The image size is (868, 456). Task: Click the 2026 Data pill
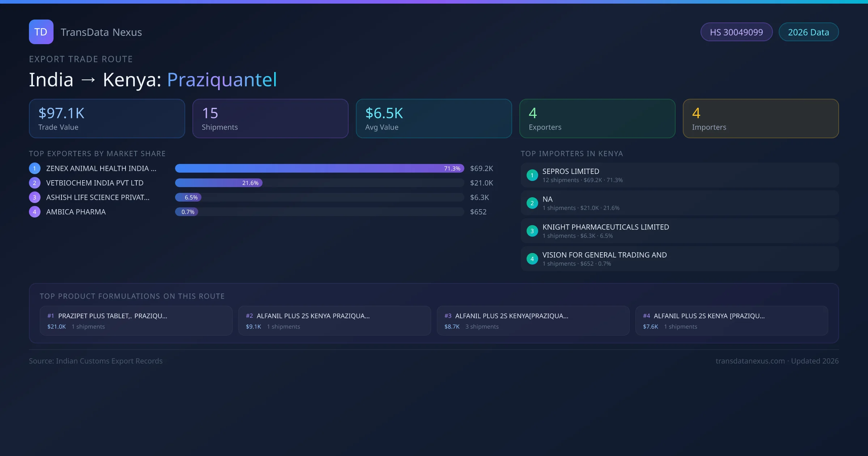[808, 32]
